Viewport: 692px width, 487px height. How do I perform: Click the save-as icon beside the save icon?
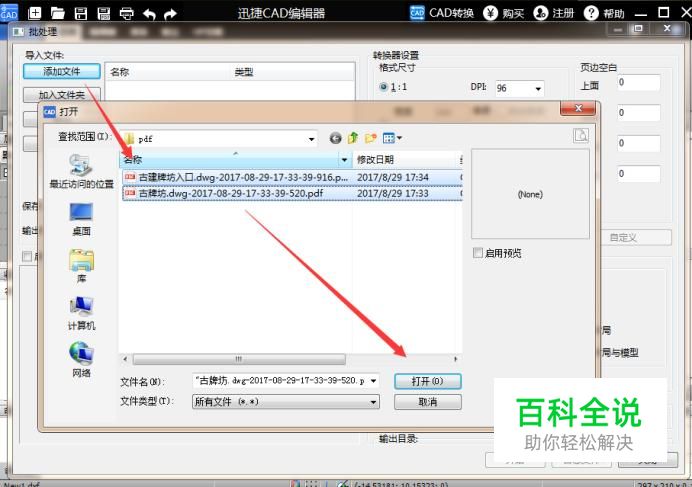pyautogui.click(x=104, y=13)
